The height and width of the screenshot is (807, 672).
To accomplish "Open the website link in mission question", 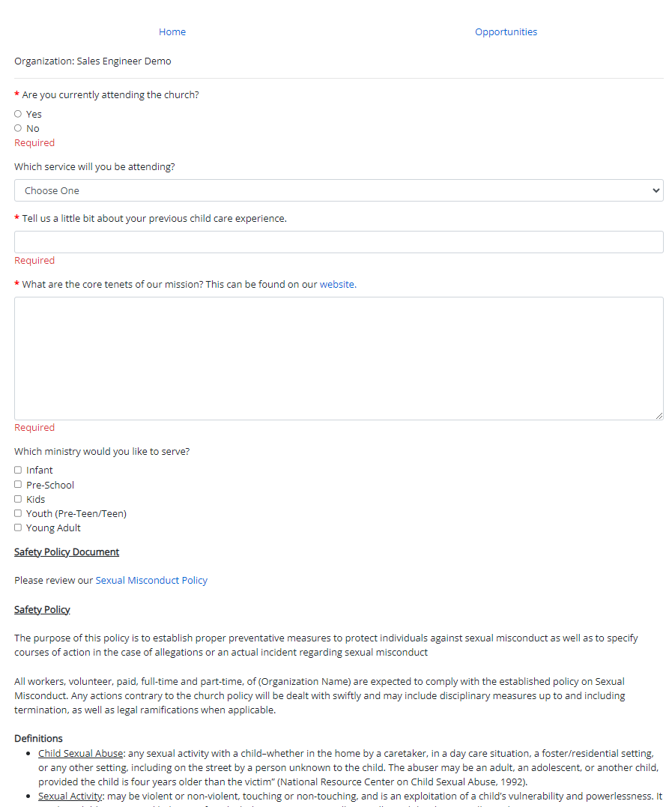I will 337,285.
